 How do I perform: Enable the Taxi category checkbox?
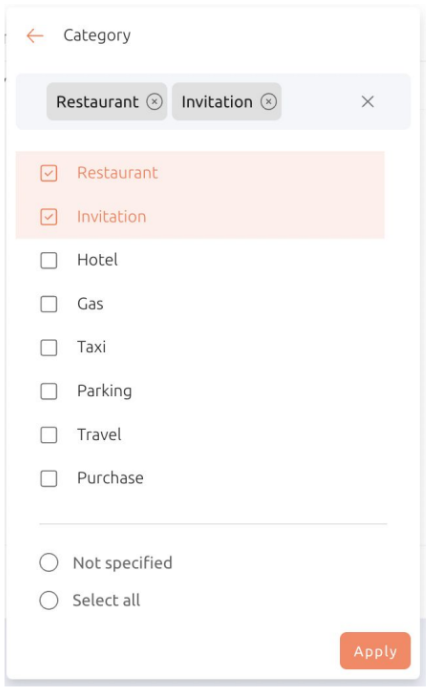[49, 348]
